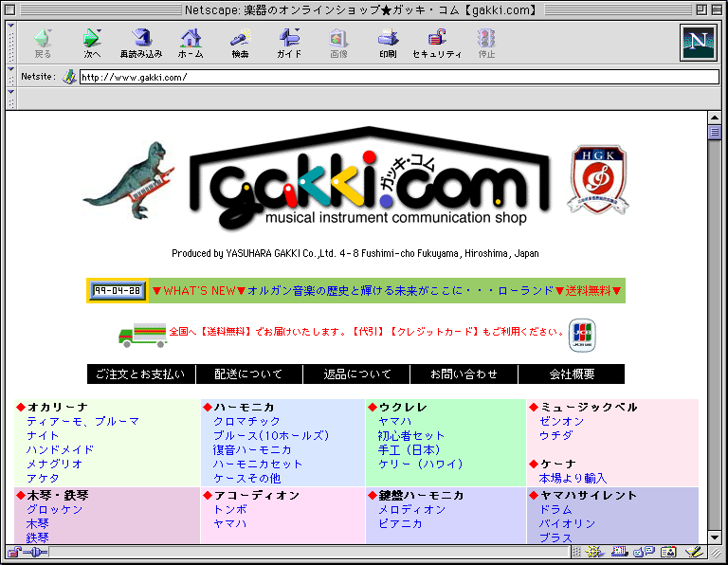Click the 99-04-28 date box
The image size is (728, 565).
point(117,291)
